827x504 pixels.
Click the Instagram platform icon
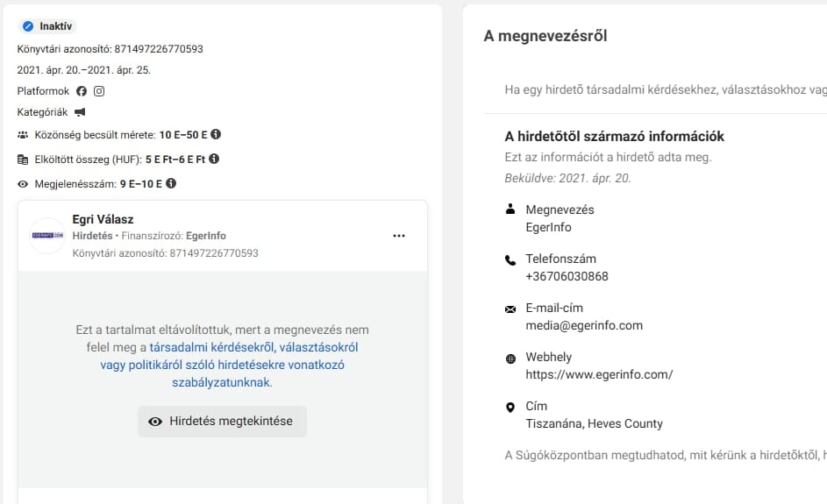click(x=99, y=91)
